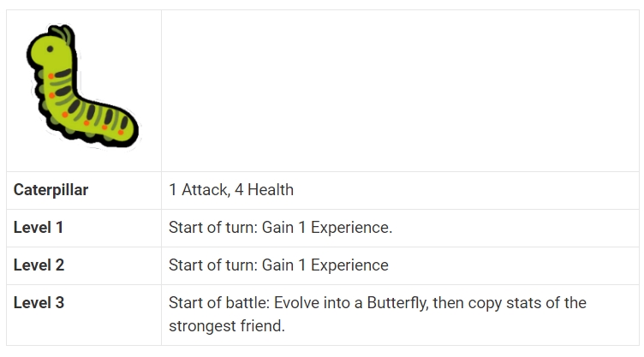Viewport: 644px width, 357px height.
Task: Click "Start of battle:" in Level 3 row
Action: (x=219, y=303)
